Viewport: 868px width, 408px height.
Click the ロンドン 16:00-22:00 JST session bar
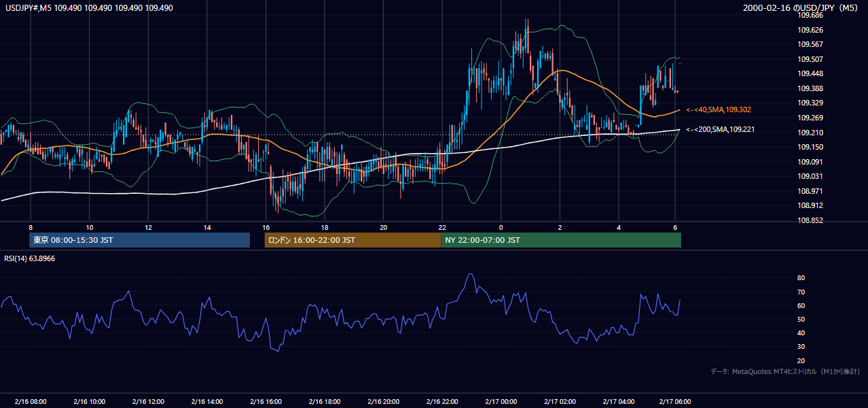point(352,240)
